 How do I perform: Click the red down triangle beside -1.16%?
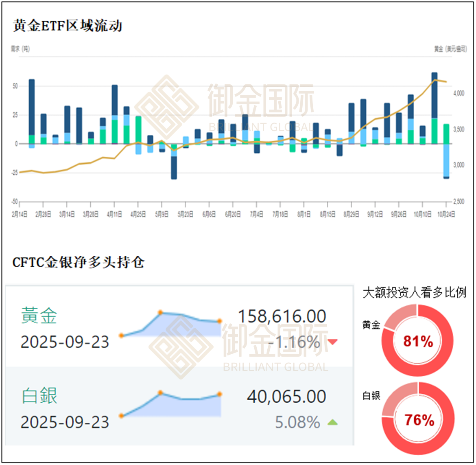(x=332, y=342)
